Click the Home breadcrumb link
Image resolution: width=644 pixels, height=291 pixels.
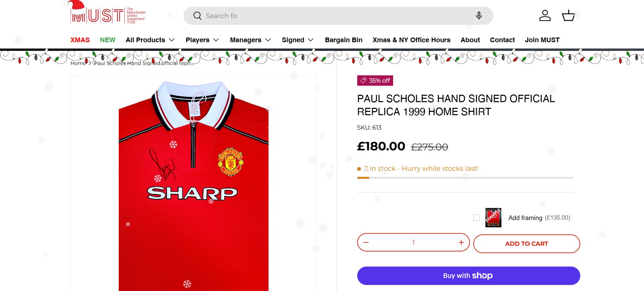point(78,63)
